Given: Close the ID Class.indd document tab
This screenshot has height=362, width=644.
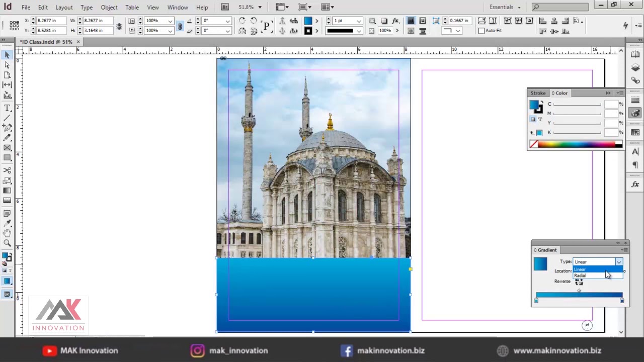Looking at the screenshot, I should (x=78, y=42).
